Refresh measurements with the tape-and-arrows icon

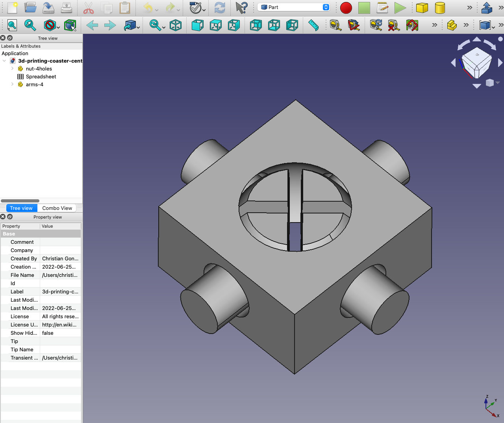coord(376,26)
